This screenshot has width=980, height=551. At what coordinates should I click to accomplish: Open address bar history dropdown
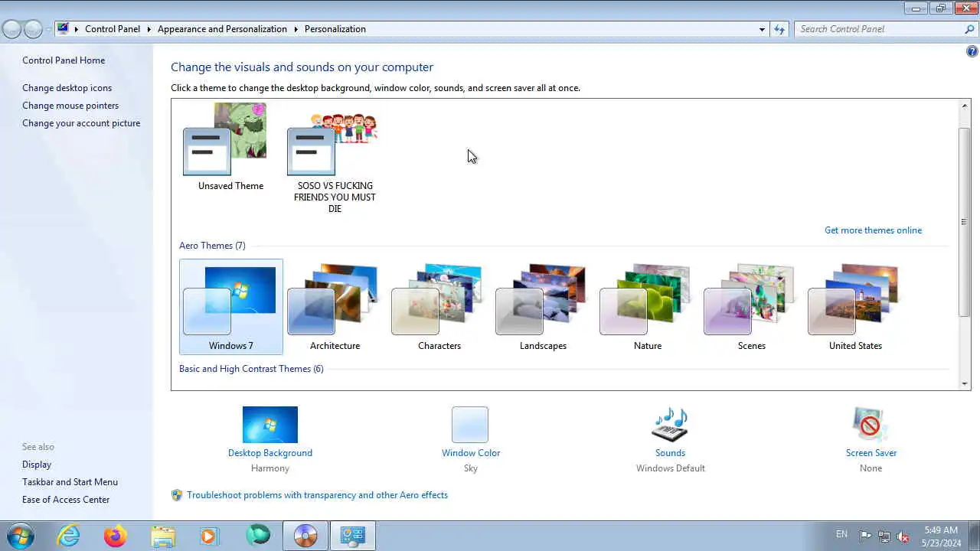click(762, 29)
